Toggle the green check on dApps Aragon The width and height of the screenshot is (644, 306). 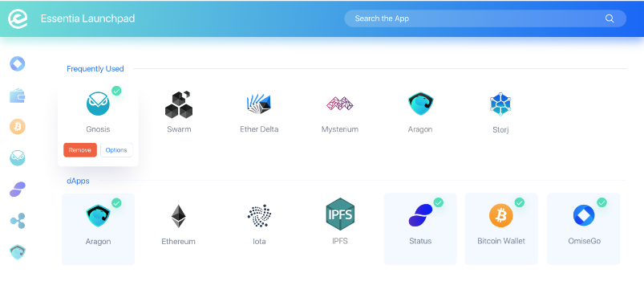(x=116, y=202)
